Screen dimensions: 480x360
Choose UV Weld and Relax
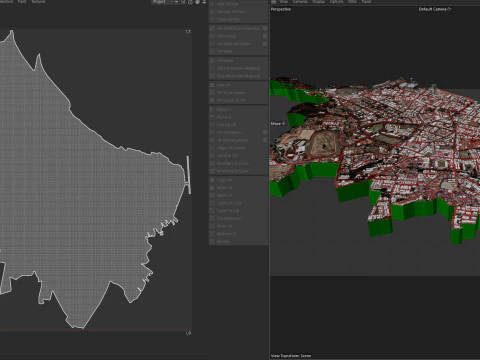pos(236,44)
